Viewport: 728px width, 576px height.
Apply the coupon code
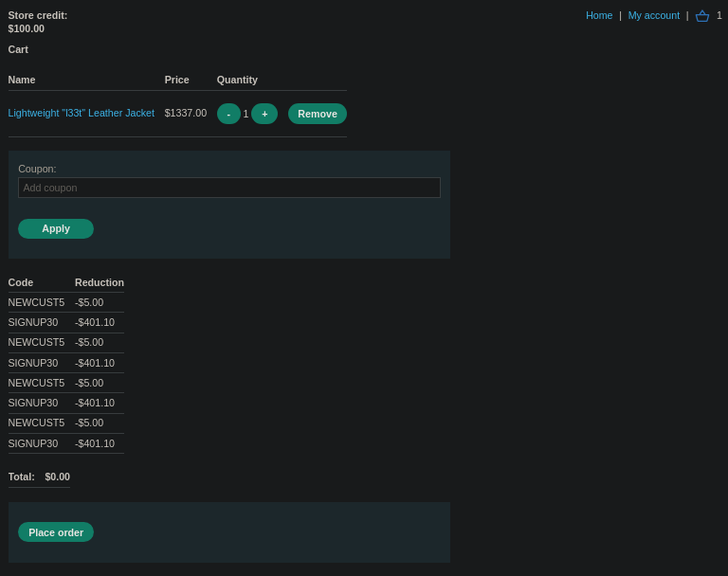coord(56,229)
